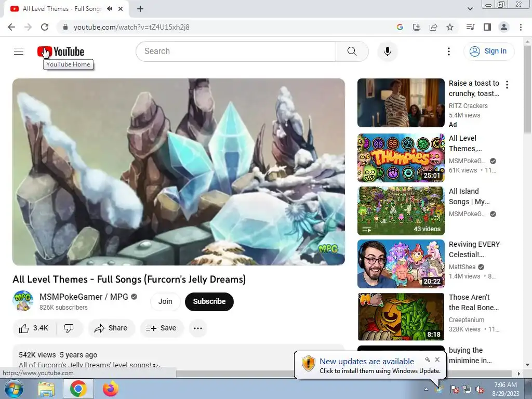Image resolution: width=532 pixels, height=399 pixels.
Task: Close the All Level Themes tab
Action: 121,9
